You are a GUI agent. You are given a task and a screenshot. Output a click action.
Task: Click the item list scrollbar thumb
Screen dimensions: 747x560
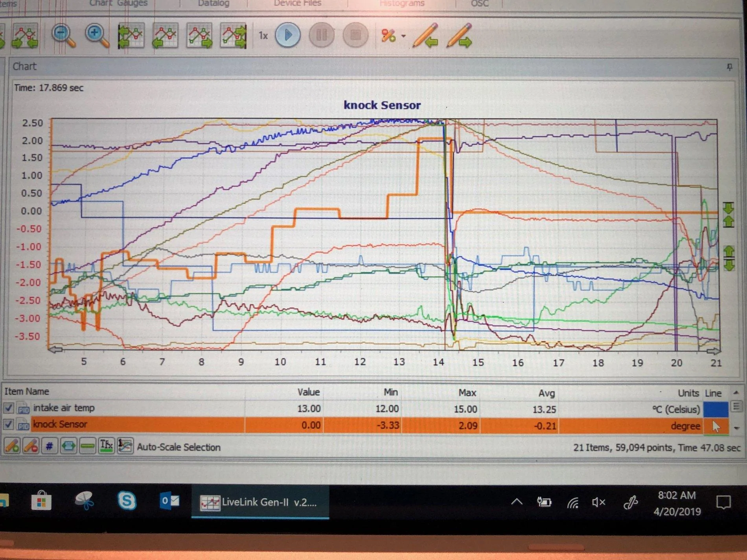pyautogui.click(x=736, y=406)
